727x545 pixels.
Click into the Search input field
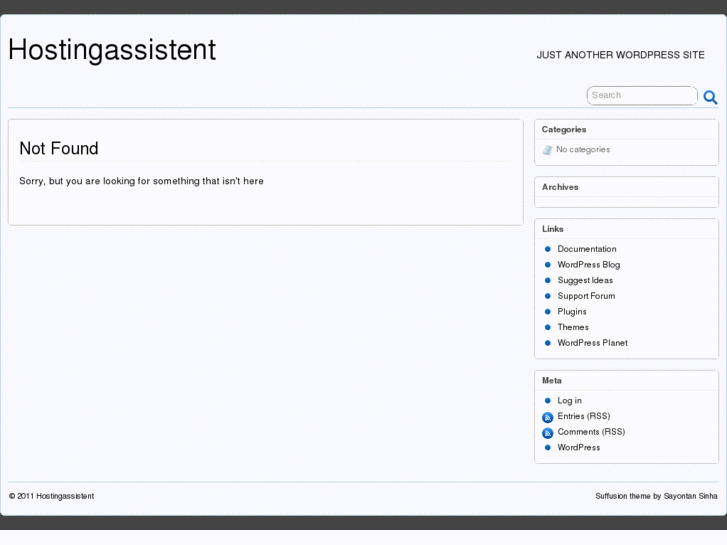pos(640,95)
